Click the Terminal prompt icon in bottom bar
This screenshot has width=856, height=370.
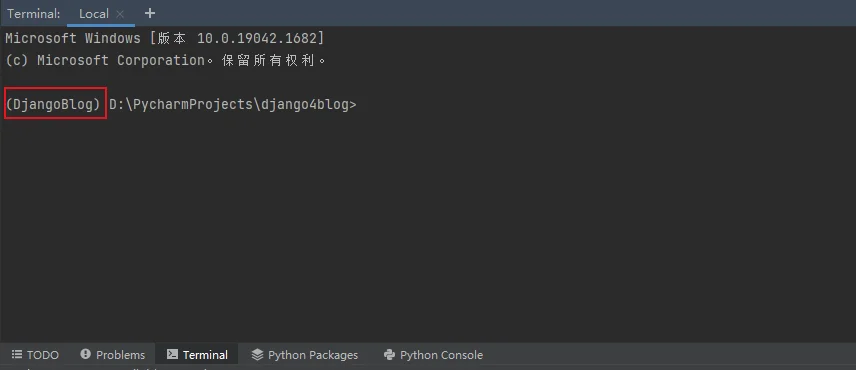coord(172,354)
